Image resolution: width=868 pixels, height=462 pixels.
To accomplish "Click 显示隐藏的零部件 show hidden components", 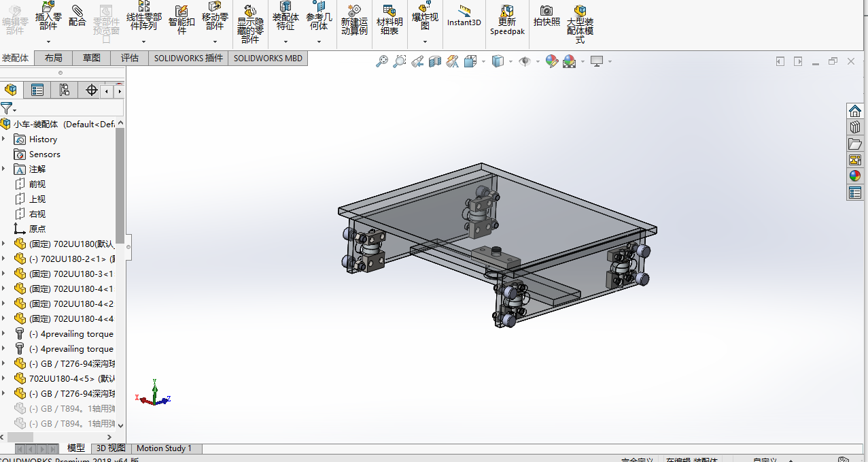I will (250, 24).
